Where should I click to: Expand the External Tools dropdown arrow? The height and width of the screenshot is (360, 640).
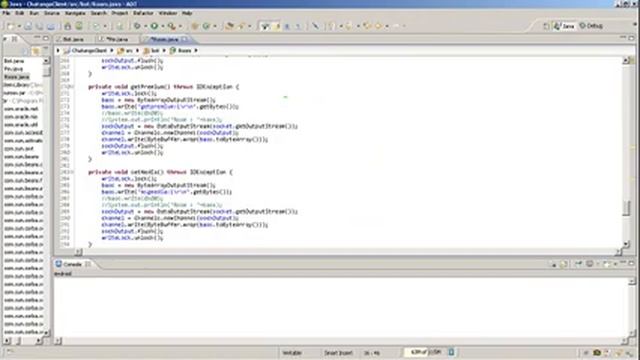pos(180,26)
